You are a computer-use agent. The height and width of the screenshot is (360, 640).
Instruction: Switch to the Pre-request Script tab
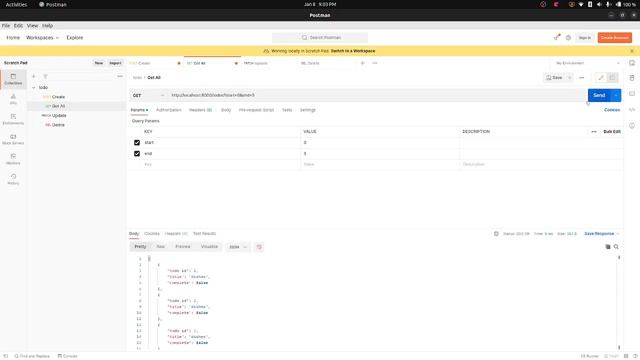(x=256, y=110)
